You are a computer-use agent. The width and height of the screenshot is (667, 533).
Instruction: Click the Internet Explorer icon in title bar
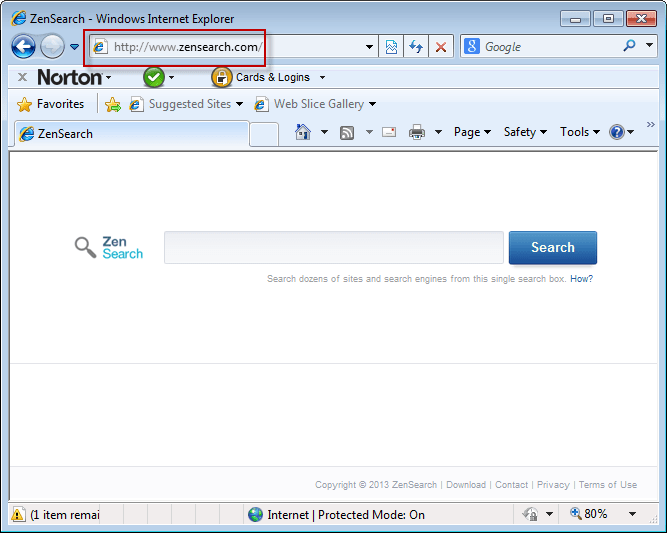(x=19, y=18)
